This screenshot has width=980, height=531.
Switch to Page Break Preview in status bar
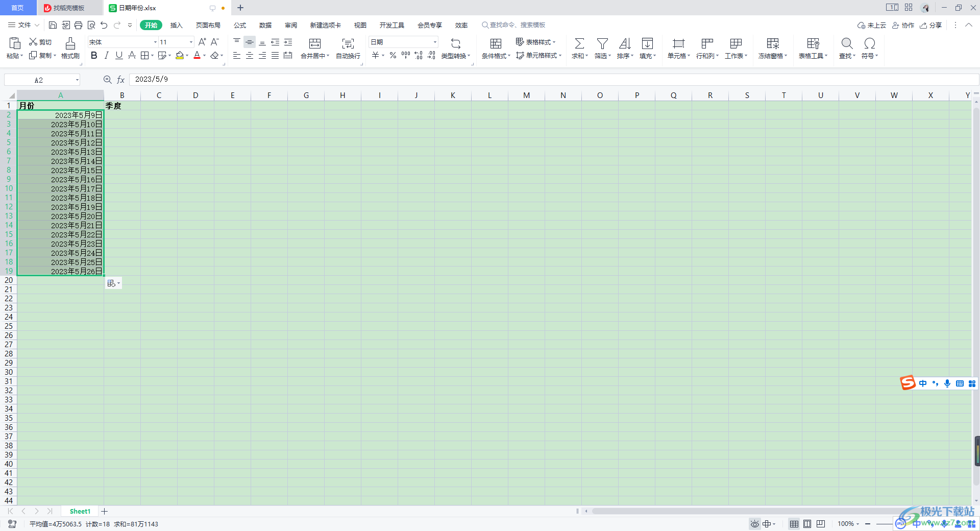pos(820,524)
